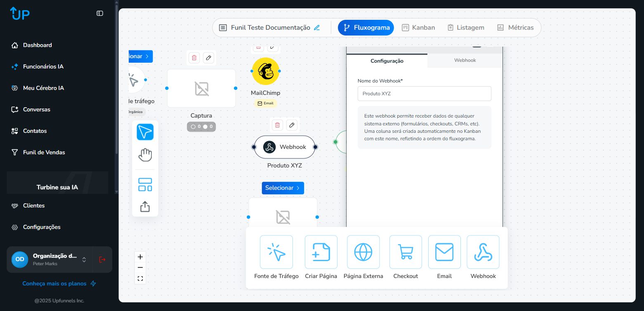Click the Nome do Webhook input field
Screen dimensions: 644x311
click(x=424, y=94)
